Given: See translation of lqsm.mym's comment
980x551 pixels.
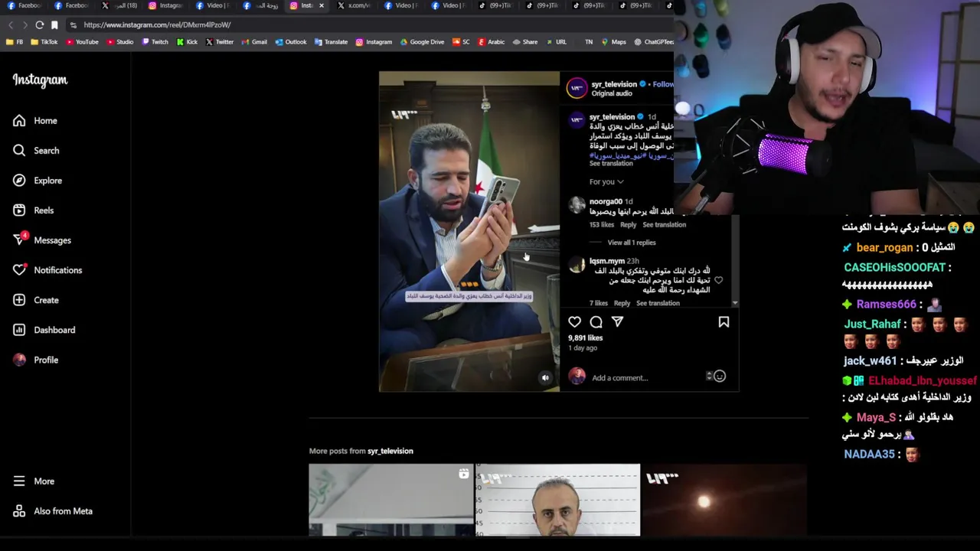Looking at the screenshot, I should (x=658, y=303).
